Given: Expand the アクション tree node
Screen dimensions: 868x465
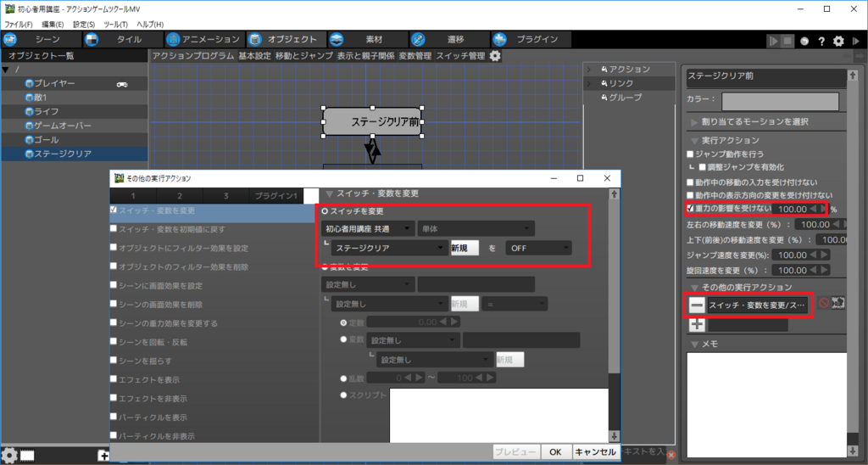Looking at the screenshot, I should pyautogui.click(x=589, y=70).
